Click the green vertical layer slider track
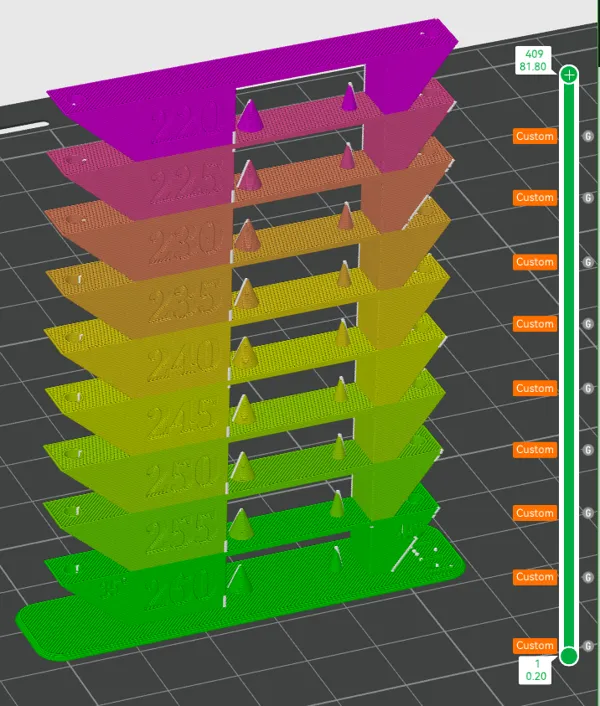The image size is (600, 706). tap(569, 365)
